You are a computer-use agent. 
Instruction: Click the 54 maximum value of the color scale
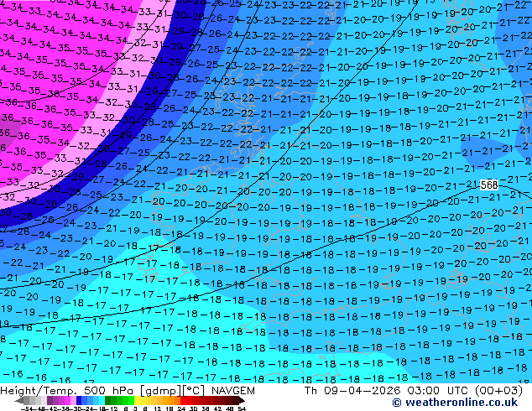[x=242, y=408]
